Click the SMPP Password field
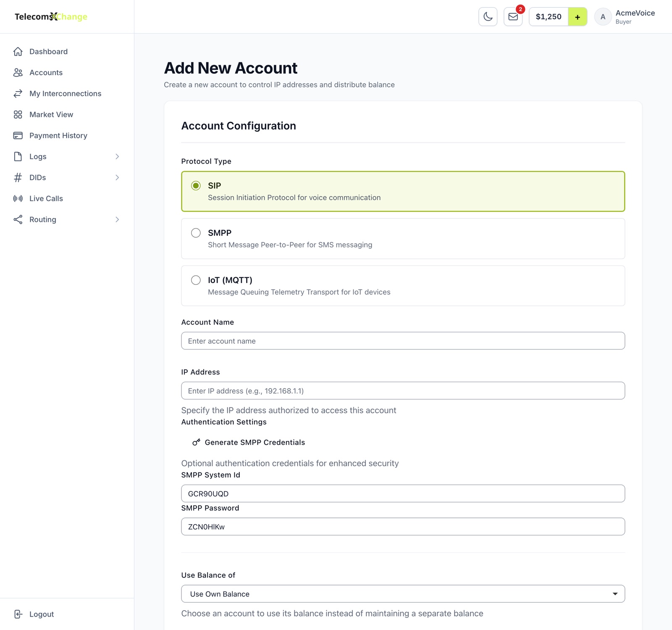Image resolution: width=672 pixels, height=630 pixels. click(x=403, y=527)
